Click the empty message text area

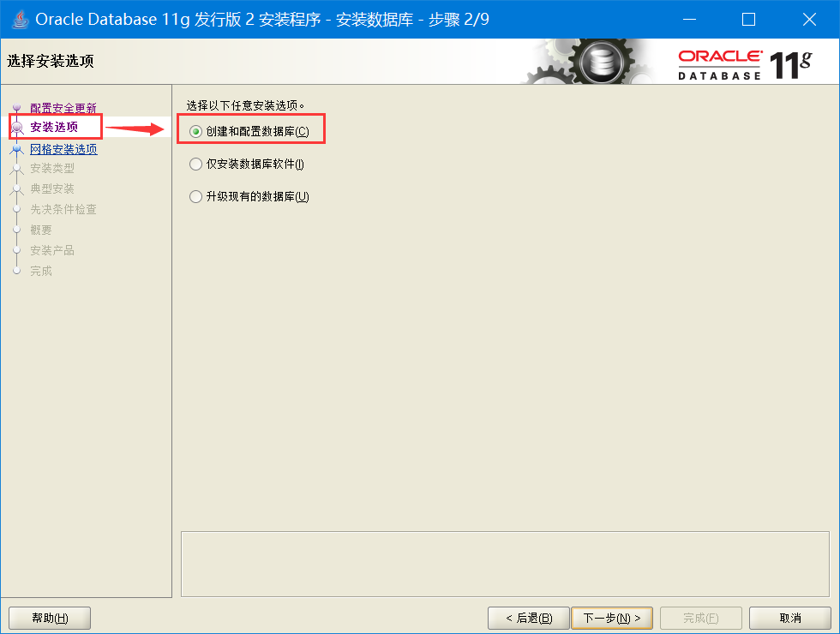(x=505, y=564)
